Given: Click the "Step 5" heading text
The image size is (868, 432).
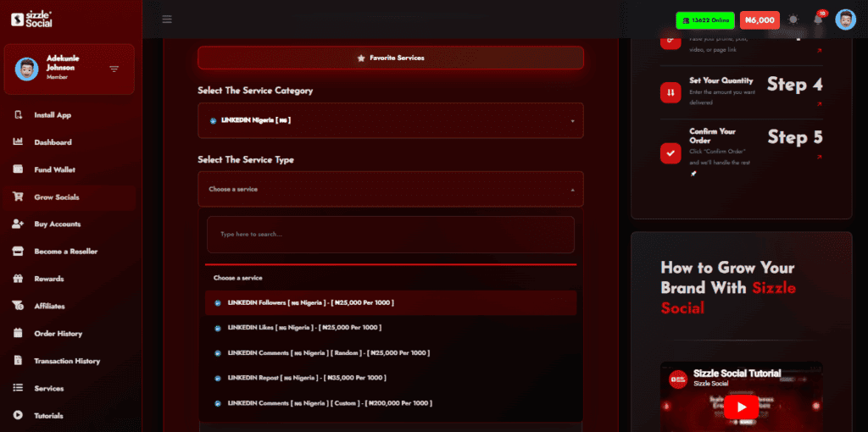Looking at the screenshot, I should tap(795, 137).
